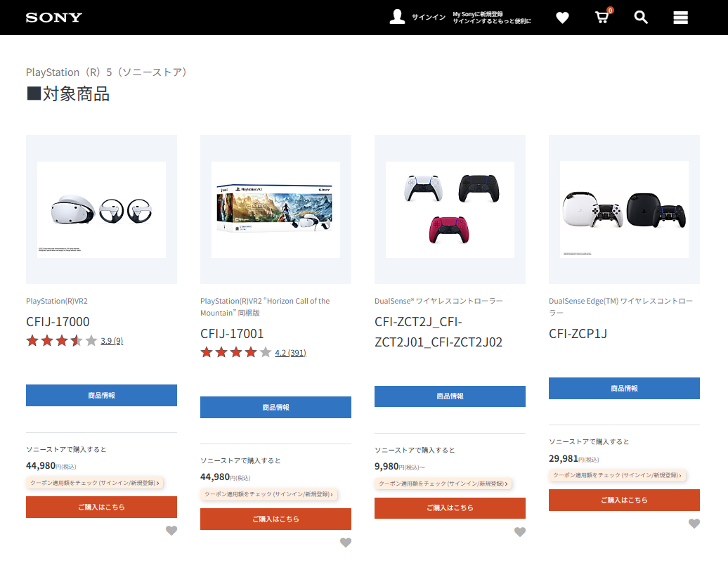Click the 9,980円 price text
The height and width of the screenshot is (563, 728).
tap(399, 467)
